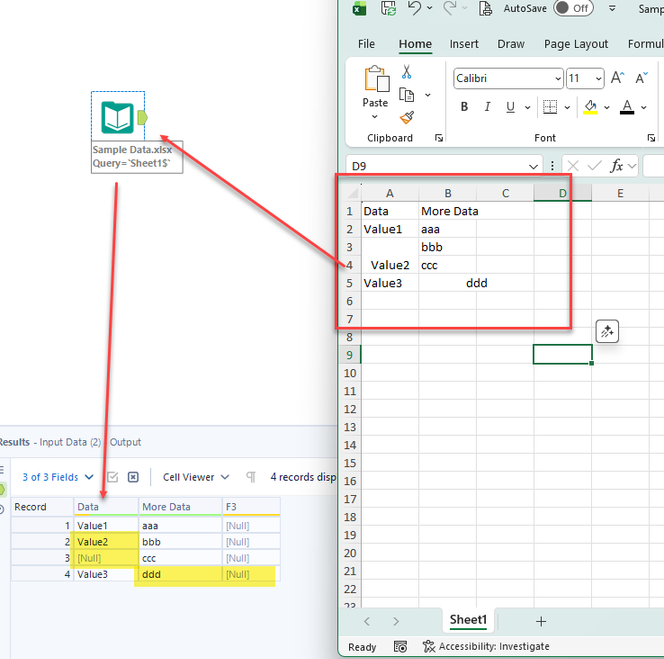Select the Input Data tool on the canvas
This screenshot has width=664, height=659.
pyautogui.click(x=117, y=117)
